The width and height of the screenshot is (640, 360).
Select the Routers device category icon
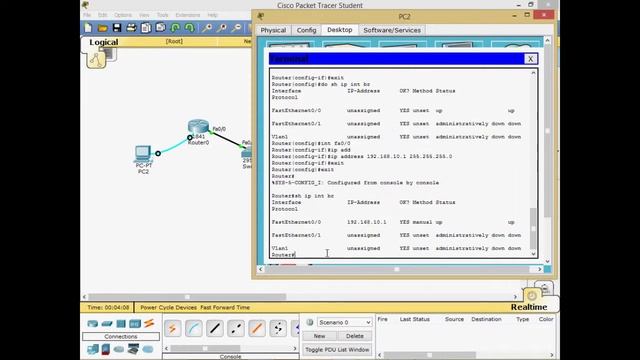pyautogui.click(x=93, y=324)
